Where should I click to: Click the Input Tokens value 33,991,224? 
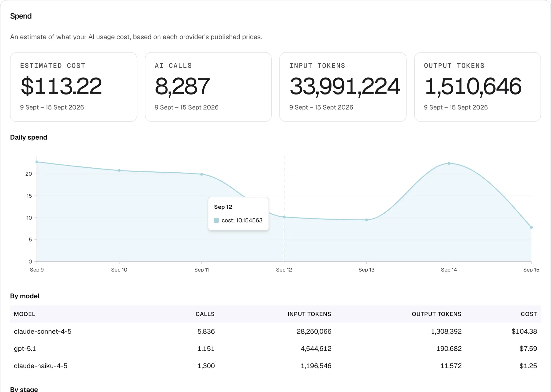coord(345,86)
